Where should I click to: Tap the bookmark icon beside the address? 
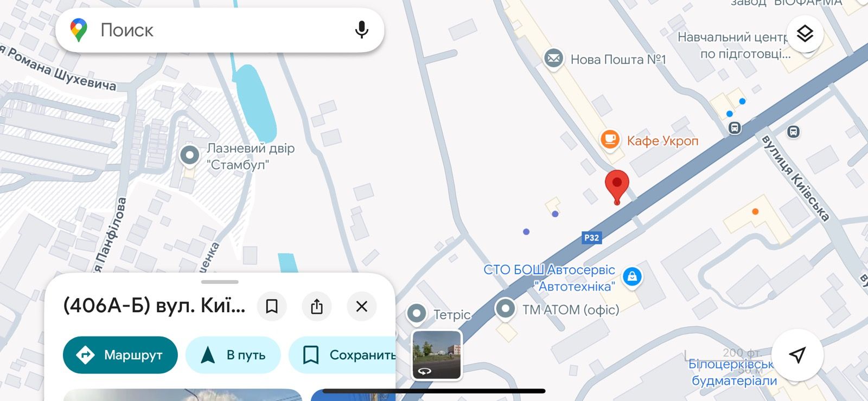pos(272,306)
